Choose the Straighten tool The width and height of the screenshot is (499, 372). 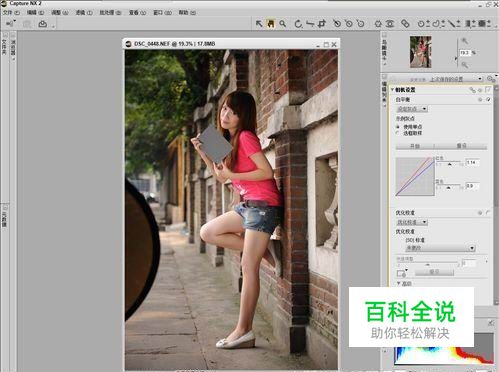click(310, 24)
